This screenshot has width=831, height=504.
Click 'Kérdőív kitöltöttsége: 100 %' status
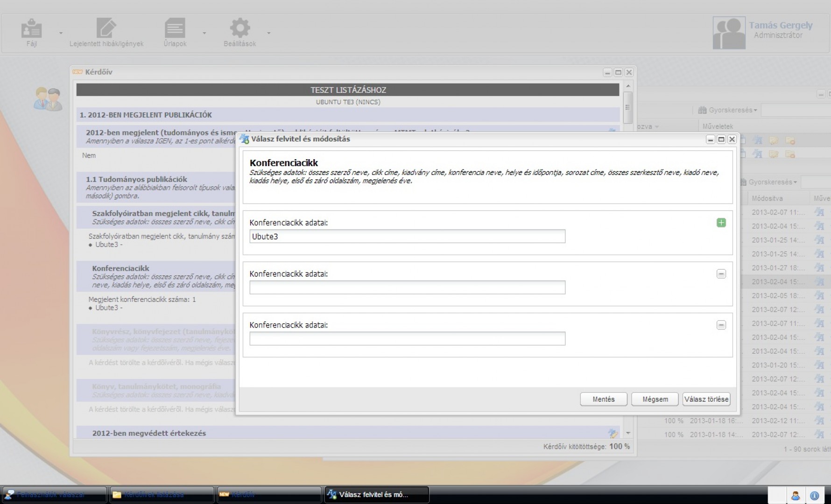[586, 447]
